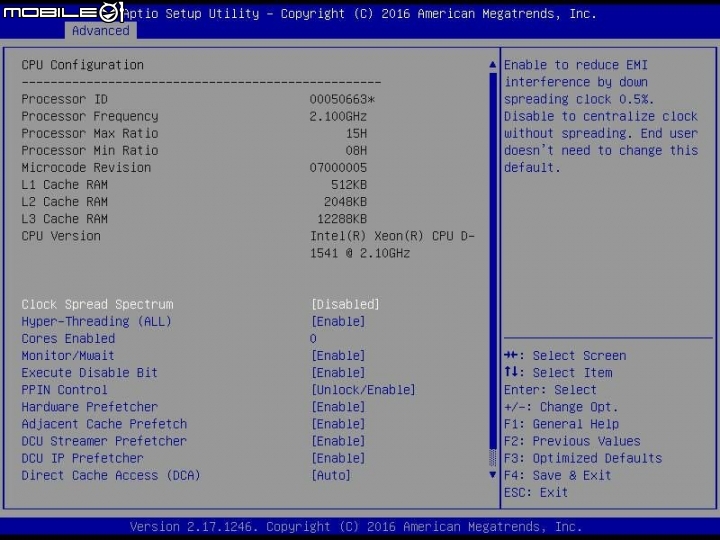Change Hardware Prefetcher [Enable] value
Viewport: 720px width, 540px height.
(338, 407)
